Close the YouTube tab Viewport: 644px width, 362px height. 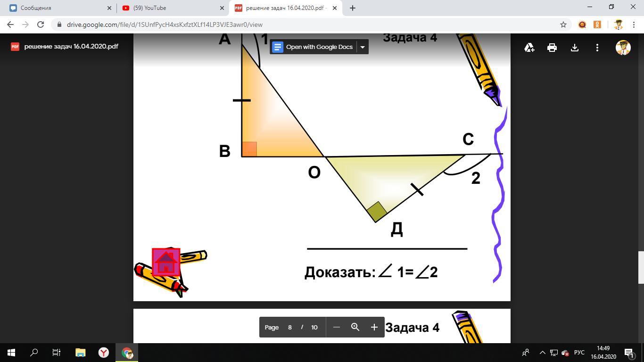[x=222, y=8]
